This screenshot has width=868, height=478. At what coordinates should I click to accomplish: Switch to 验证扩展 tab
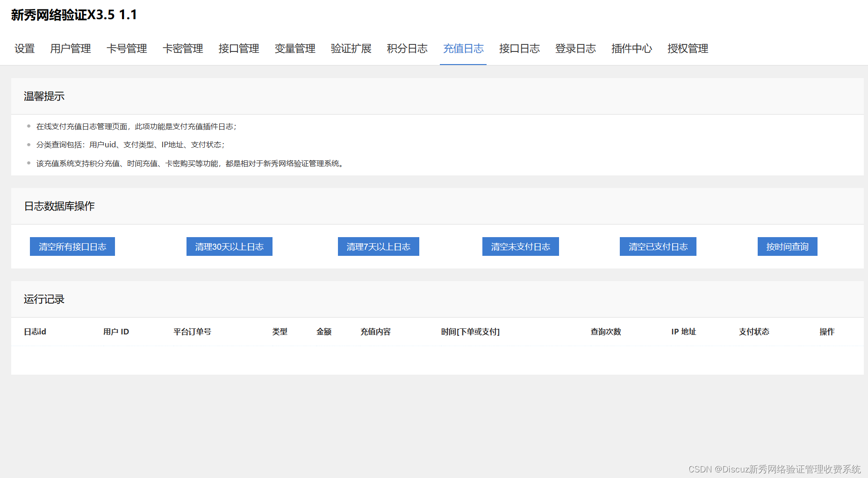[351, 49]
